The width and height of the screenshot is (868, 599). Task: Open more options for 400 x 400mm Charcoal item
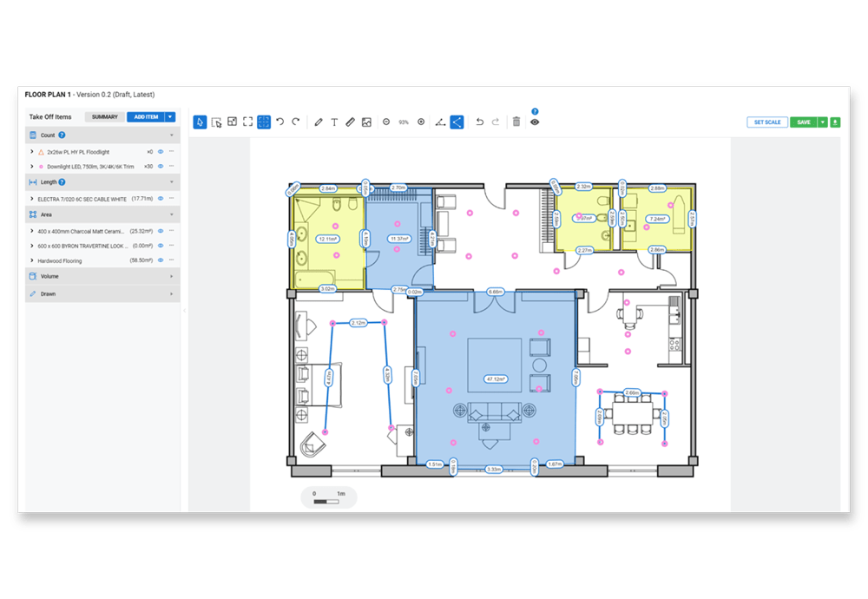point(172,231)
